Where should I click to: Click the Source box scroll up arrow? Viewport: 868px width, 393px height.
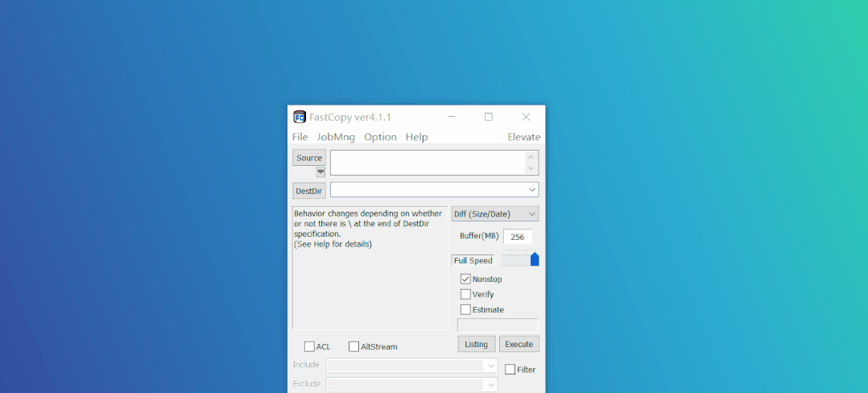(531, 157)
